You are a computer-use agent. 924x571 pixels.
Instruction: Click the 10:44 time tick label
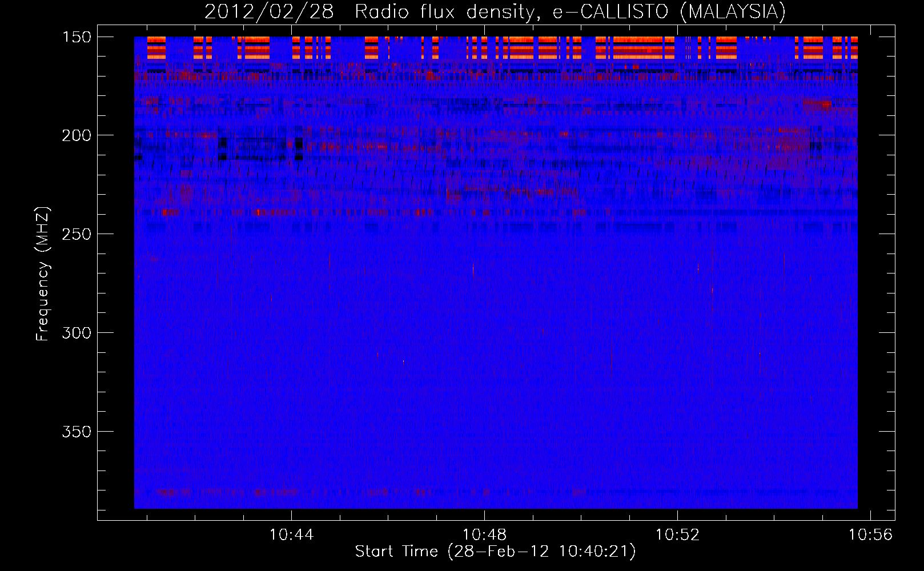(x=292, y=535)
